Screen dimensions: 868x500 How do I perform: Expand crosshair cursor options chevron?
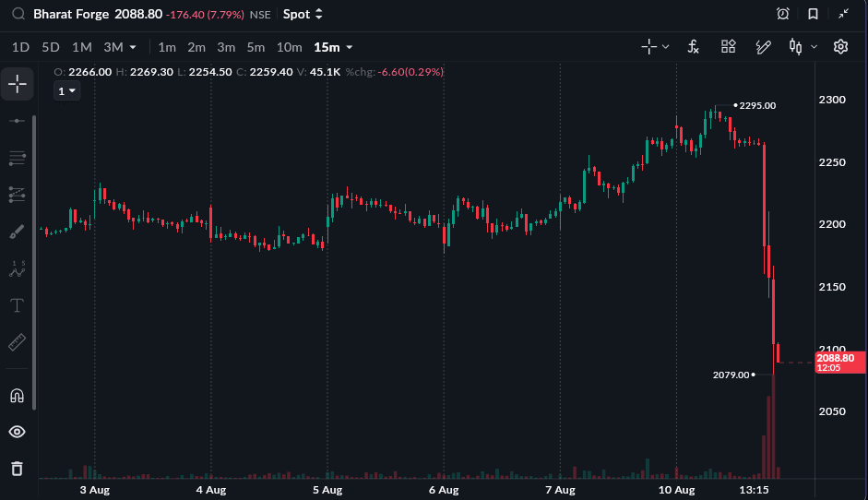coord(665,47)
